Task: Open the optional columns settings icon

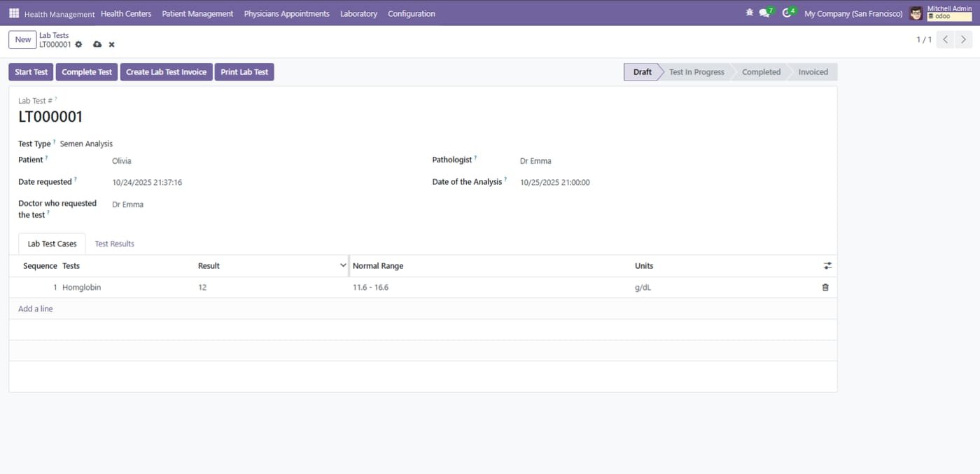Action: tap(827, 266)
